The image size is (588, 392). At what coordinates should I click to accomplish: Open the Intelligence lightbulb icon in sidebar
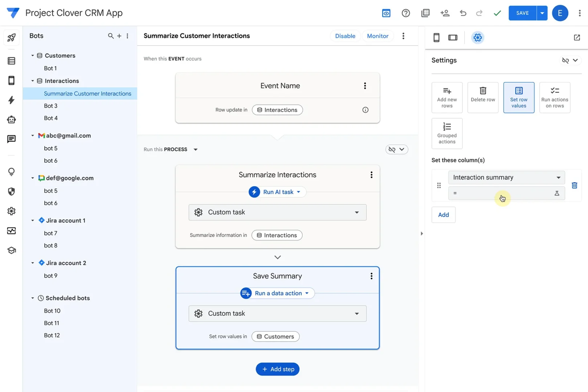11,172
